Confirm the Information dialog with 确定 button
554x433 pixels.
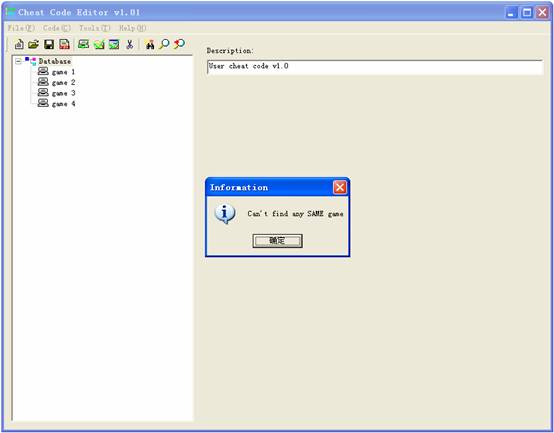coord(277,241)
